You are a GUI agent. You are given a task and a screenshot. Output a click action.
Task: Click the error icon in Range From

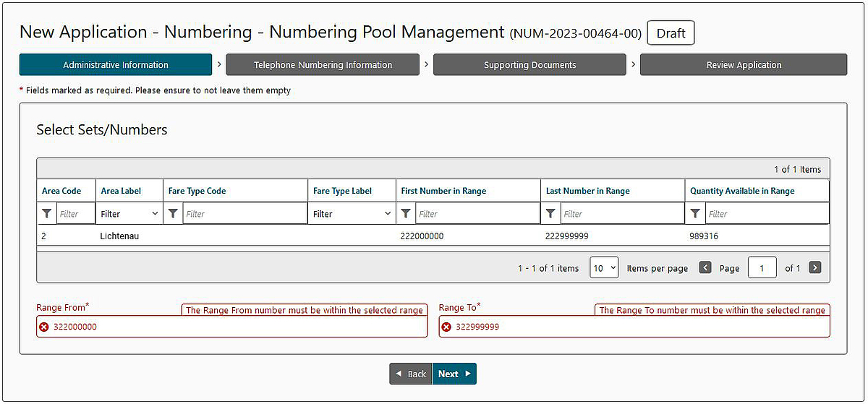pyautogui.click(x=44, y=327)
